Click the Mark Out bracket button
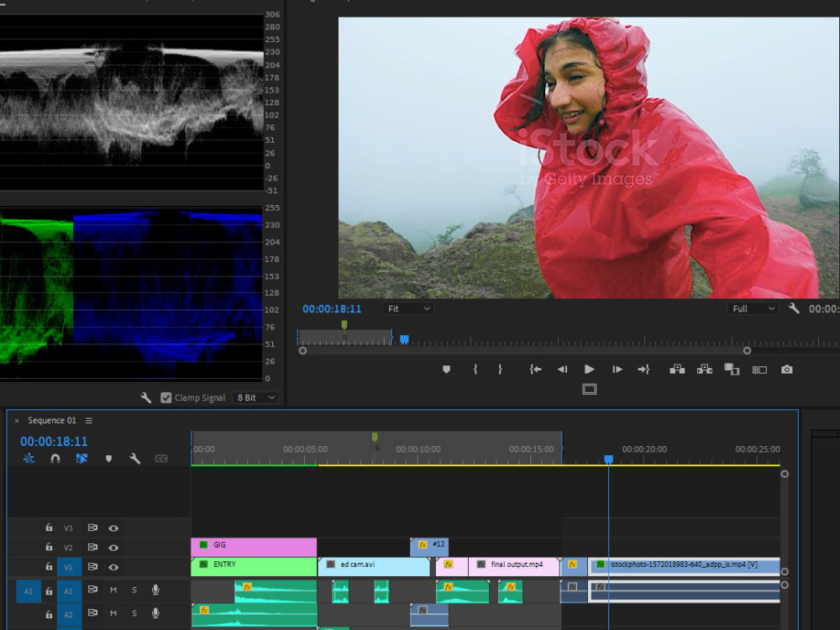Viewport: 840px width, 630px height. pos(500,369)
